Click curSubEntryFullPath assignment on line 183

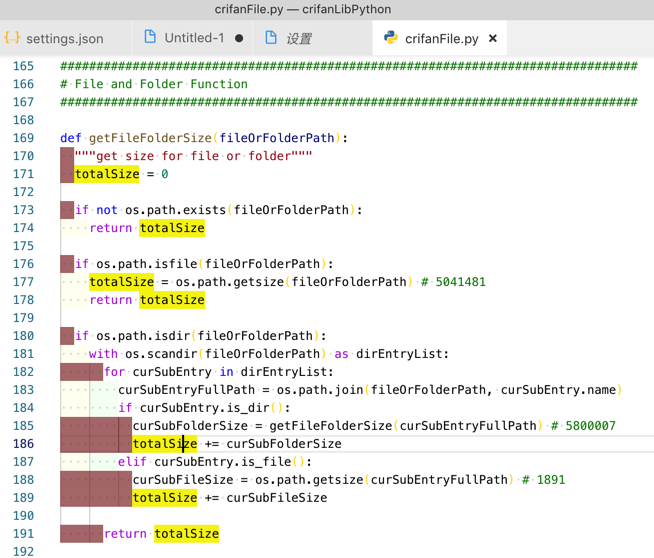tap(186, 390)
